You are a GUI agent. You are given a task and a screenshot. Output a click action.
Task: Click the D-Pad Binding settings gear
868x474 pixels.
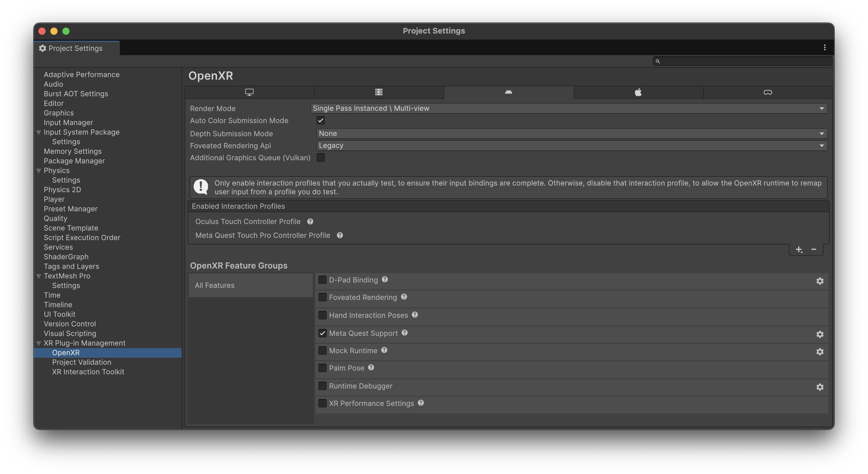tap(819, 281)
